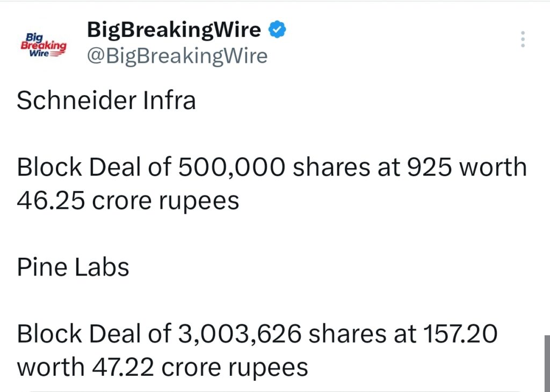Image resolution: width=550 pixels, height=392 pixels.
Task: Click the Schneider Infra heading text
Action: click(x=105, y=100)
